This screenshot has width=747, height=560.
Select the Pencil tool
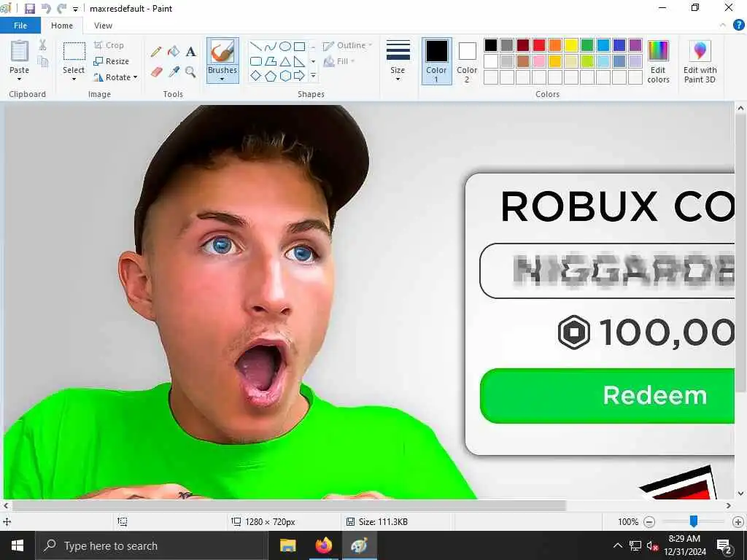156,52
